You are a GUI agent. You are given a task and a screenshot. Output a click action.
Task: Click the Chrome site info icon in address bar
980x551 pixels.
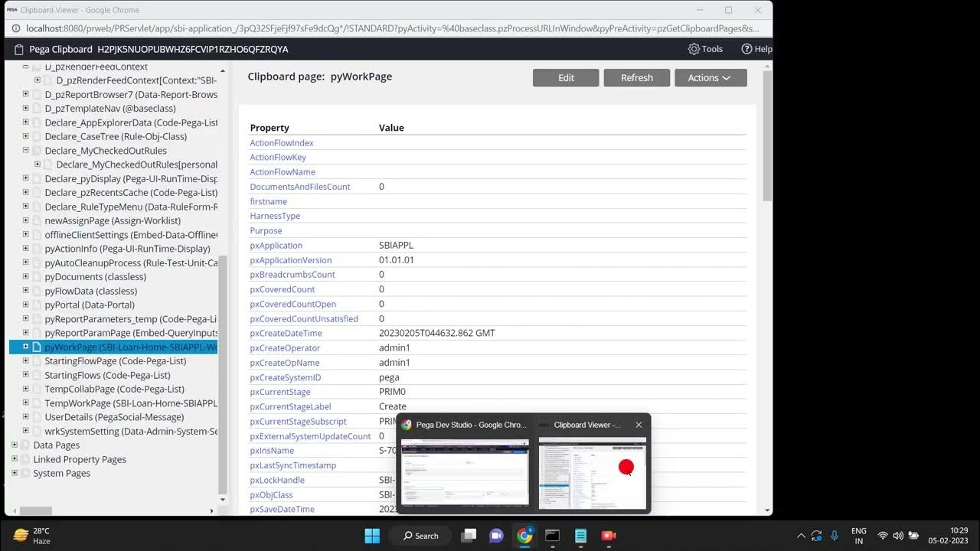click(x=16, y=28)
